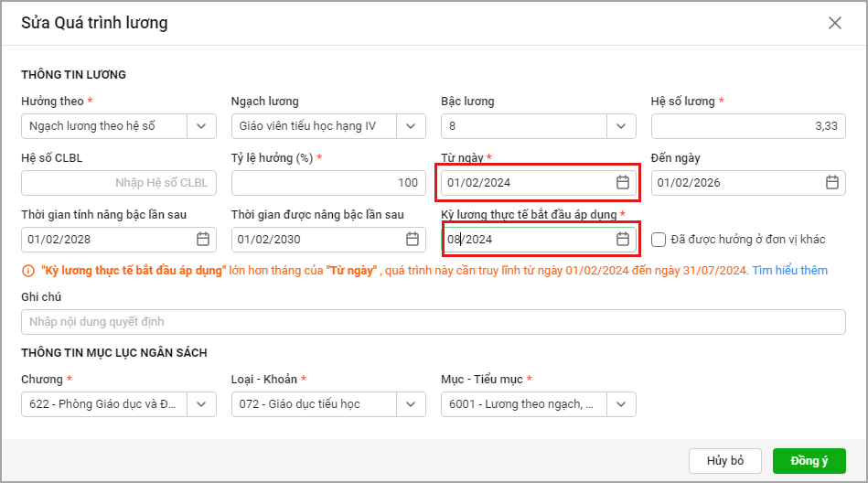Viewport: 868px width, 483px height.
Task: Open calendar for Thời gian tính nâng bậc
Action: [202, 240]
